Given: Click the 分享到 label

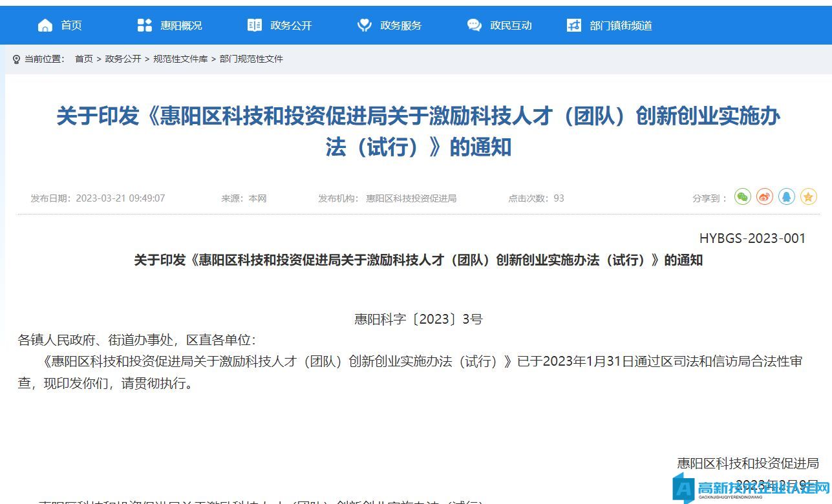Looking at the screenshot, I should click(x=710, y=198).
